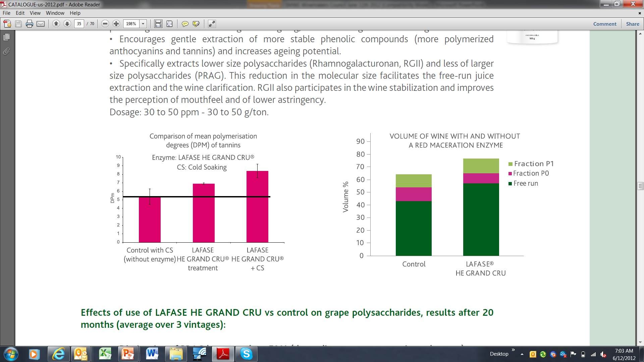The height and width of the screenshot is (362, 644).
Task: Open the Help menu
Action: point(75,13)
